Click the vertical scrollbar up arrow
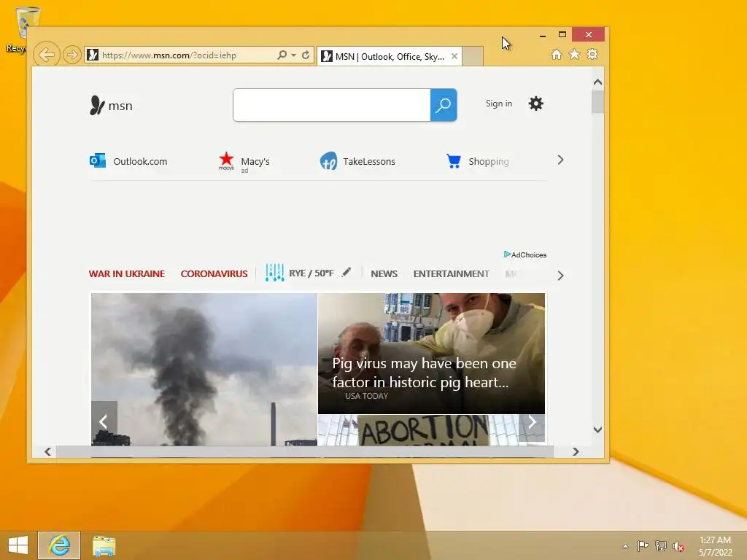Image resolution: width=747 pixels, height=560 pixels. point(598,82)
